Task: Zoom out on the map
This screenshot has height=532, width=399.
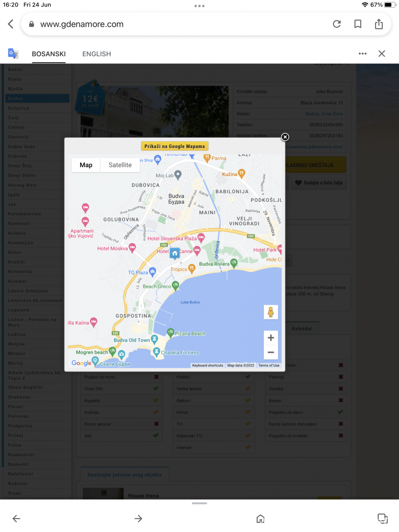Action: coord(271,352)
